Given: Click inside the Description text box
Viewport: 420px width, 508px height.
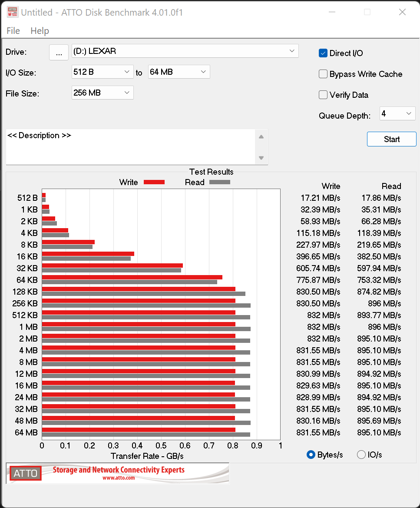Looking at the screenshot, I should 130,147.
